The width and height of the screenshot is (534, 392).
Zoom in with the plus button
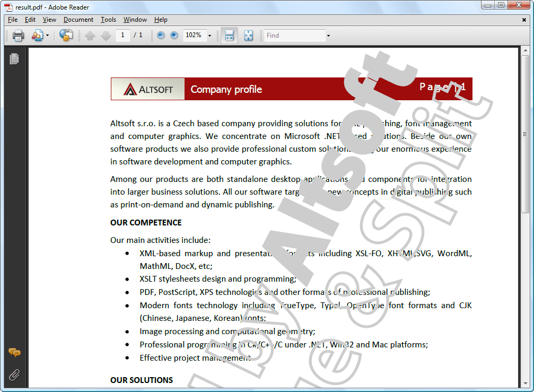tap(174, 35)
